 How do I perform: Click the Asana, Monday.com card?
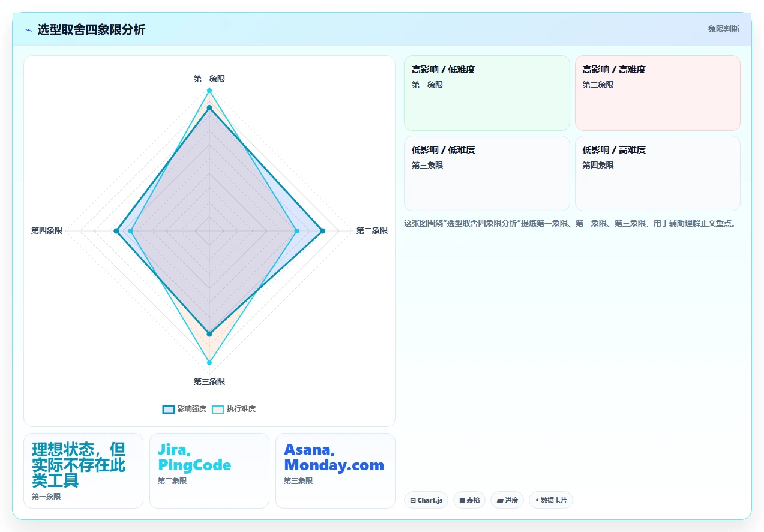[335, 471]
